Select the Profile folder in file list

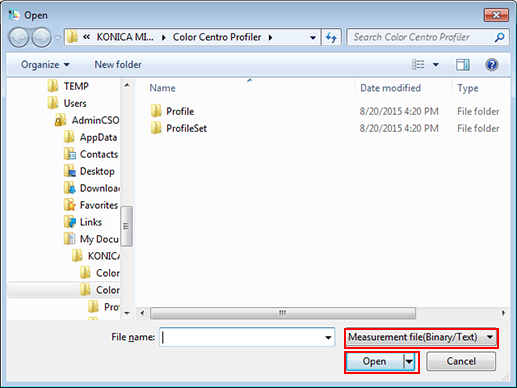pos(172,111)
